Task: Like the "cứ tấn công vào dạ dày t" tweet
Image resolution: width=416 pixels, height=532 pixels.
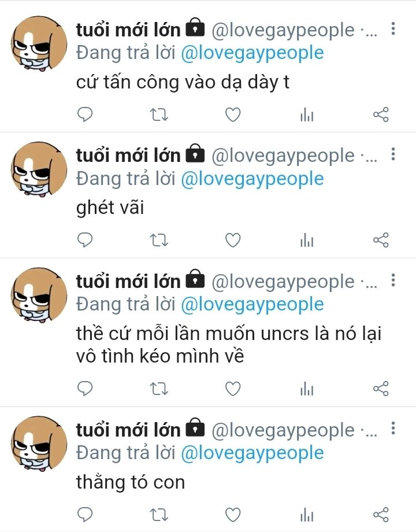Action: click(x=233, y=114)
